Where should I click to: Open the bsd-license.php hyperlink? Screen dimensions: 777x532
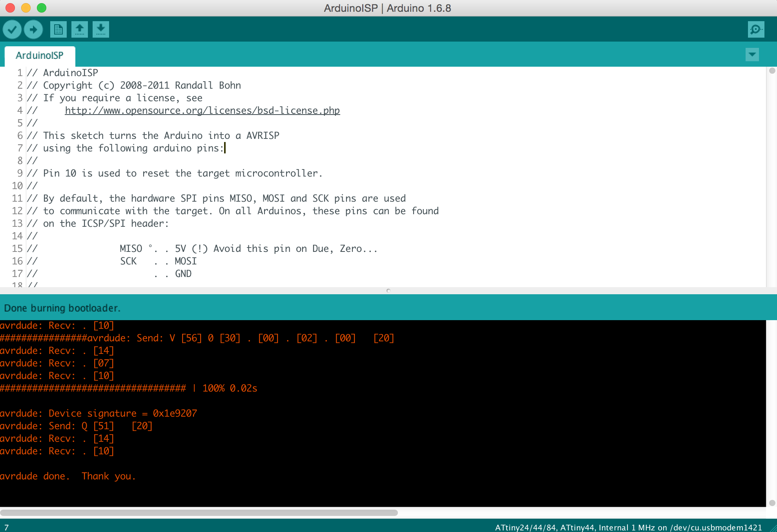click(x=202, y=111)
